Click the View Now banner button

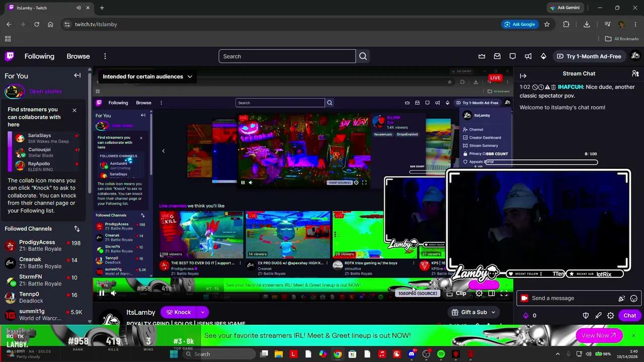(x=599, y=335)
